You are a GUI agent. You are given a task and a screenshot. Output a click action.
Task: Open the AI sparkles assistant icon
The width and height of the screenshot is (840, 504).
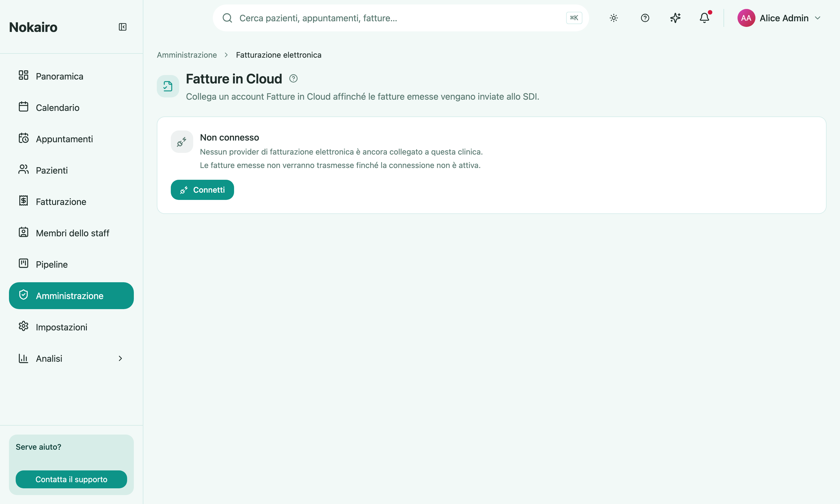(x=675, y=18)
